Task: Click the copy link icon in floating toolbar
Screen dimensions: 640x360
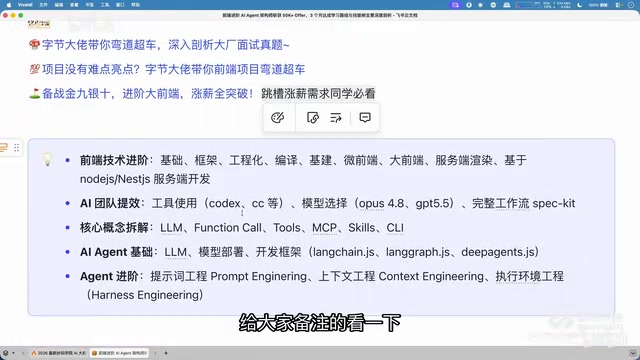Action: [x=313, y=118]
